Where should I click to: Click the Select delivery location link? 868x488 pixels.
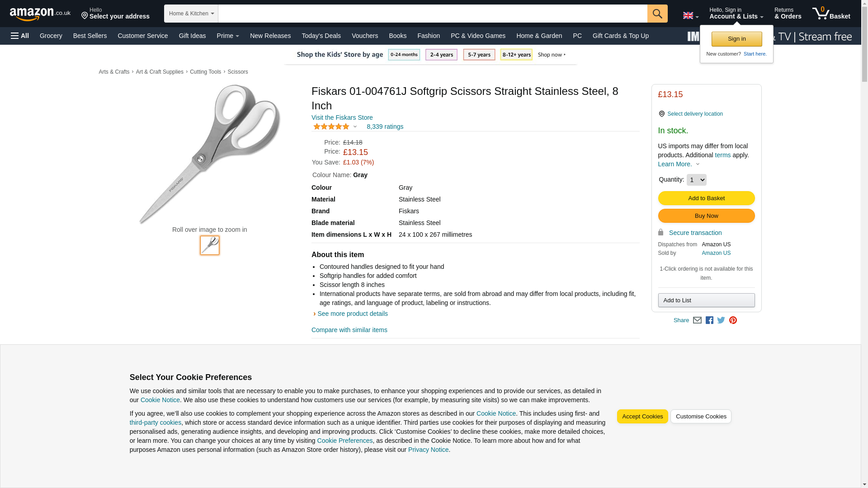(x=695, y=114)
